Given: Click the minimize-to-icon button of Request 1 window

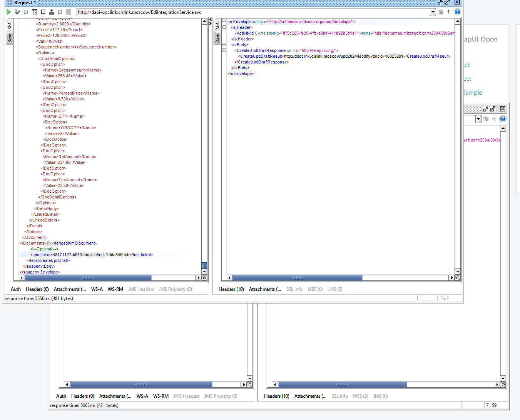Looking at the screenshot, I should [x=440, y=2].
